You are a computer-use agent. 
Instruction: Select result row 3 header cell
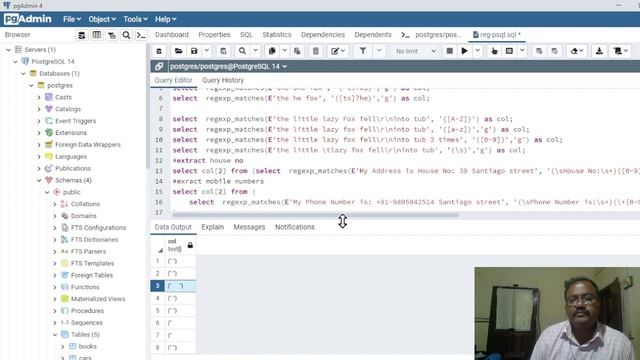tap(158, 286)
